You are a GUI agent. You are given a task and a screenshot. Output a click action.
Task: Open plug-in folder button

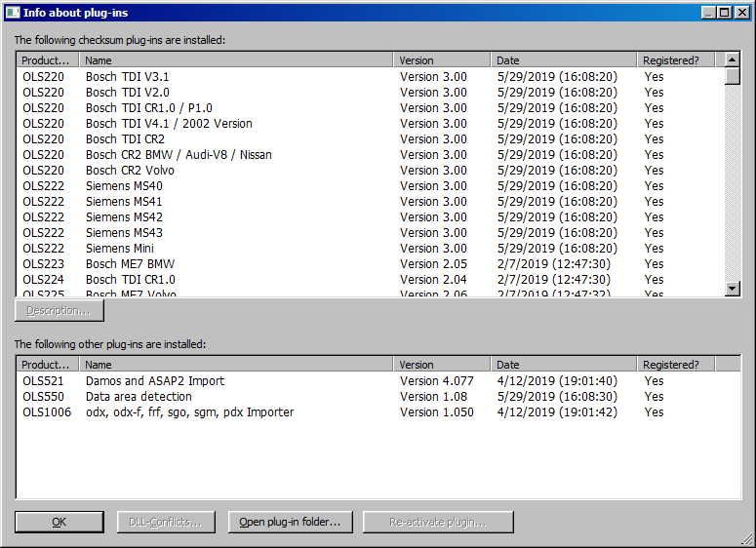(290, 522)
